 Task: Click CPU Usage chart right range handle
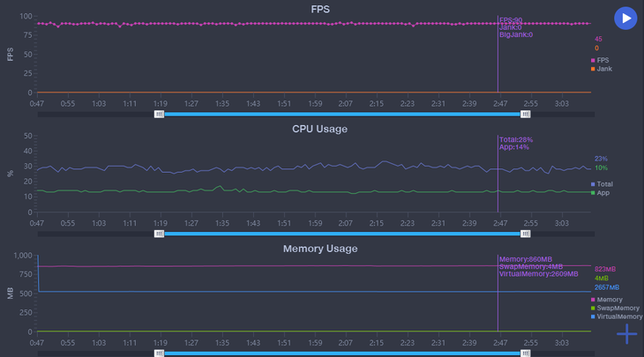point(526,234)
